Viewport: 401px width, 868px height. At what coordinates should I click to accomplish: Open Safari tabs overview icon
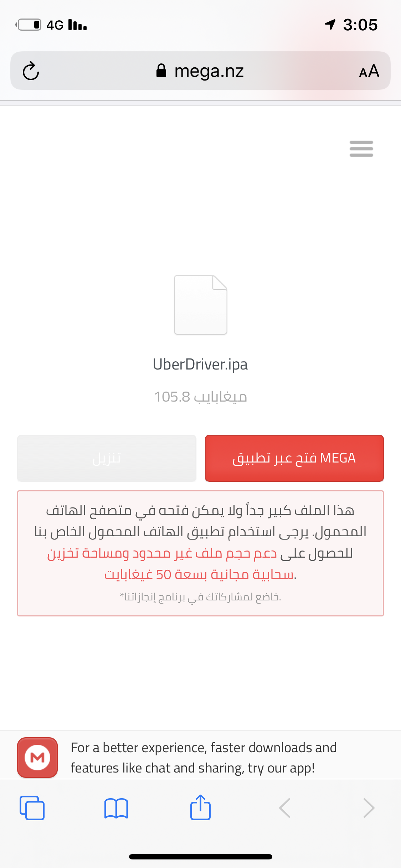[x=32, y=808]
